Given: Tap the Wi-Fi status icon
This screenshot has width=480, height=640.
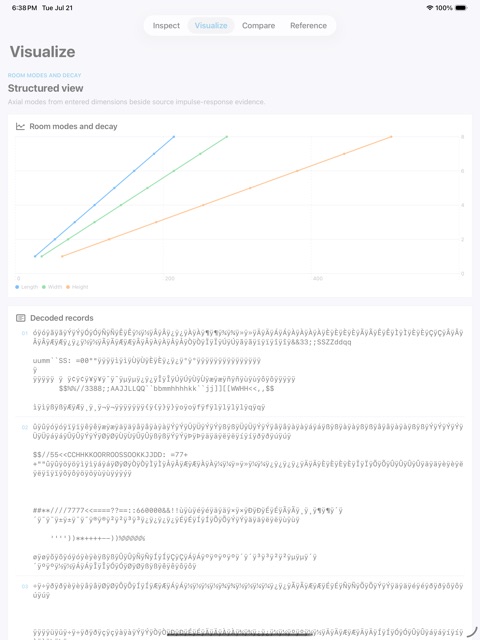Looking at the screenshot, I should click(x=429, y=8).
